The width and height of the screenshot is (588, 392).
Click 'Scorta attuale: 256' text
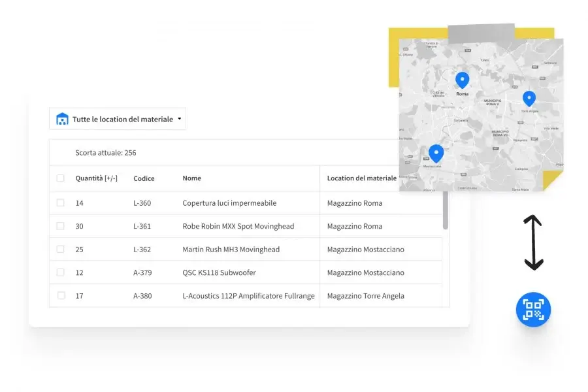[x=106, y=153]
